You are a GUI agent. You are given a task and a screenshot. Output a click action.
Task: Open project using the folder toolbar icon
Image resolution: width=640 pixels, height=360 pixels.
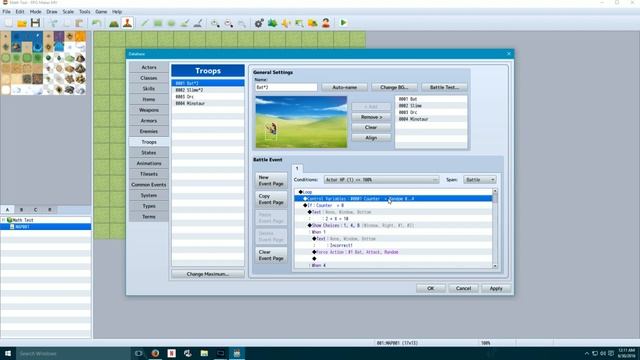pyautogui.click(x=22, y=23)
